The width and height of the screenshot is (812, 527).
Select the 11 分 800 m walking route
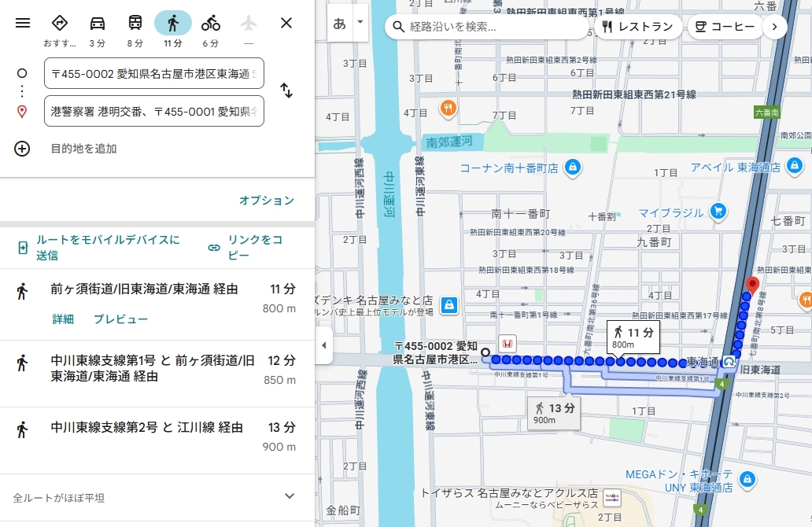point(157,304)
